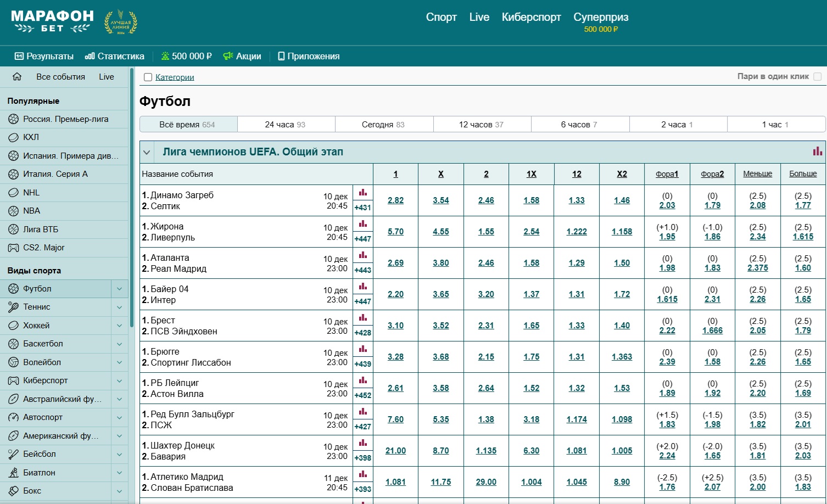Collapse the Лига чемпионов UEFA section
Viewport: 827px width, 504px height.
click(147, 152)
